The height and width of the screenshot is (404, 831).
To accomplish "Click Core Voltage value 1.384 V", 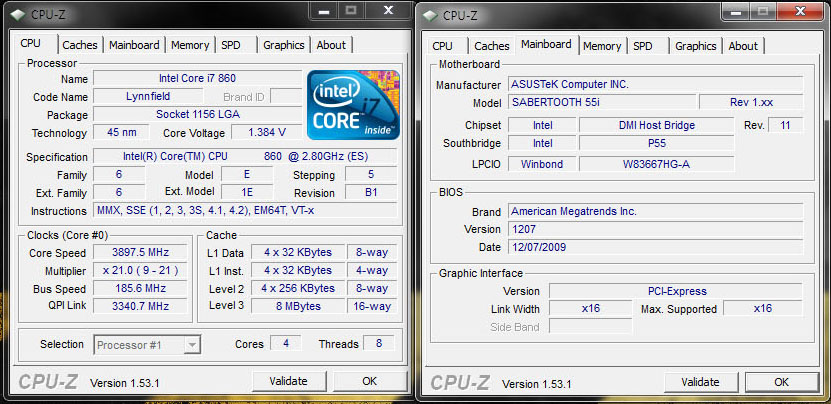I will pyautogui.click(x=267, y=132).
